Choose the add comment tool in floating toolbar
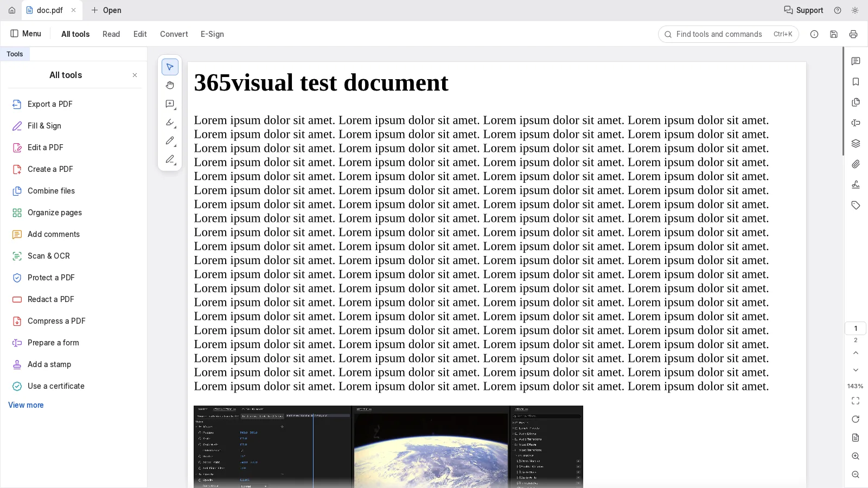 pos(170,104)
